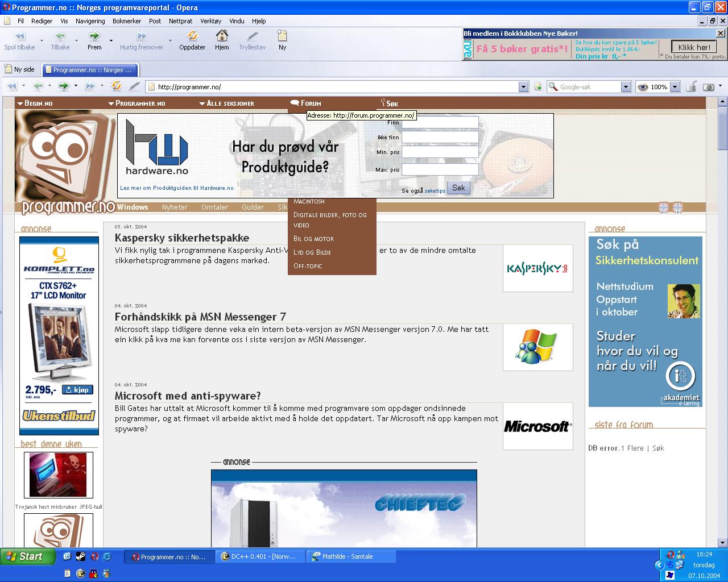728x582 pixels.
Task: Select the Macintosh forum entry
Action: [309, 201]
